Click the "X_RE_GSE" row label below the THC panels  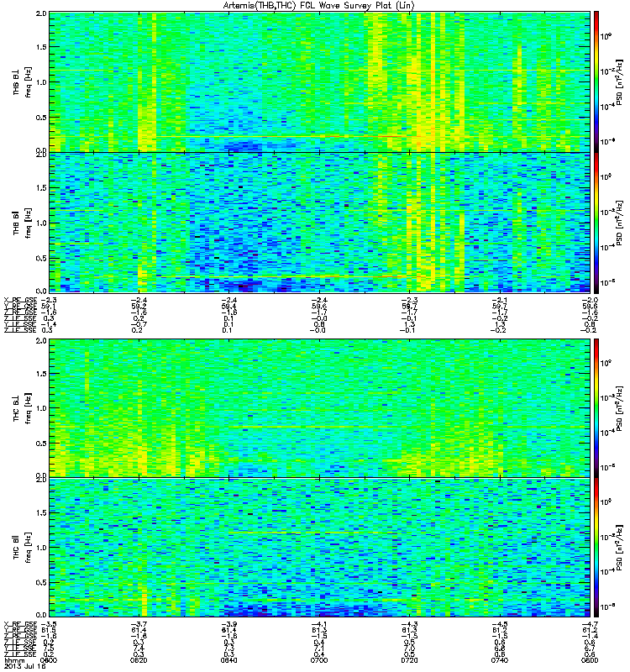click(20, 623)
